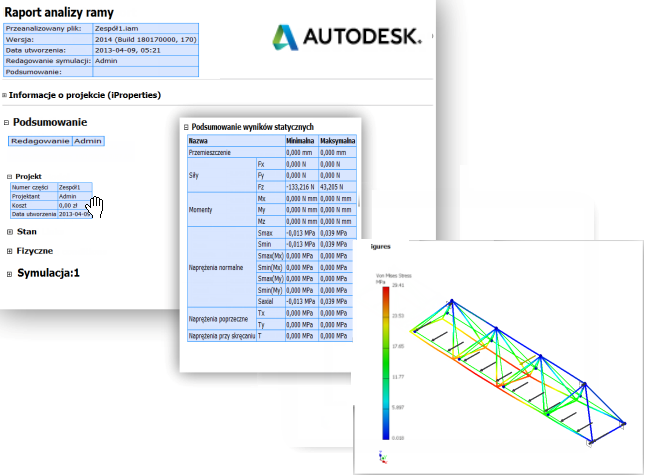Click the 'Tx' row label
Viewport: 646px width, 476px height.
(x=271, y=313)
